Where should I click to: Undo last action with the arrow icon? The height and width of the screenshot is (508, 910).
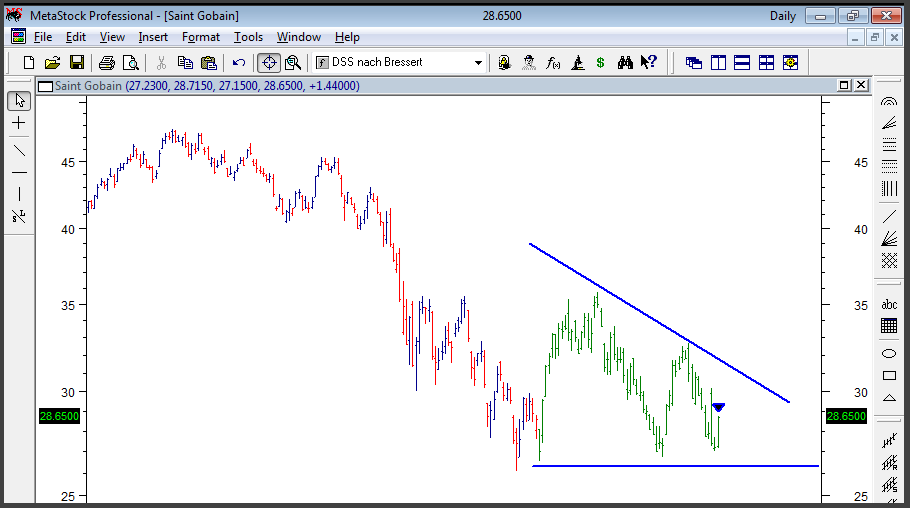coord(239,62)
